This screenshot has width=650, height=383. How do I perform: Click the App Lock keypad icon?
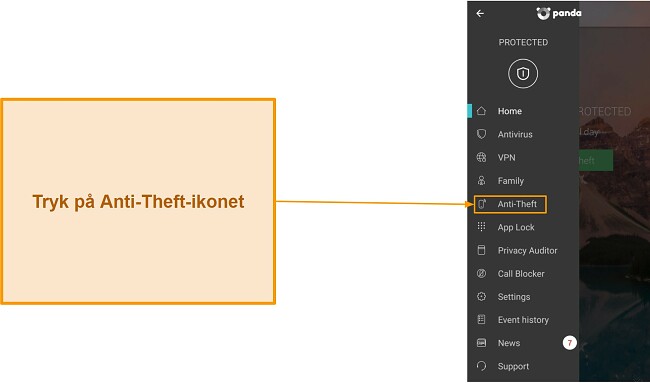coord(481,227)
